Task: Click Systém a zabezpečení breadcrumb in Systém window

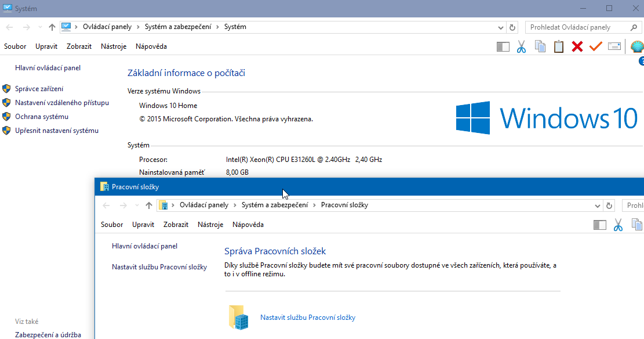Action: [x=178, y=27]
